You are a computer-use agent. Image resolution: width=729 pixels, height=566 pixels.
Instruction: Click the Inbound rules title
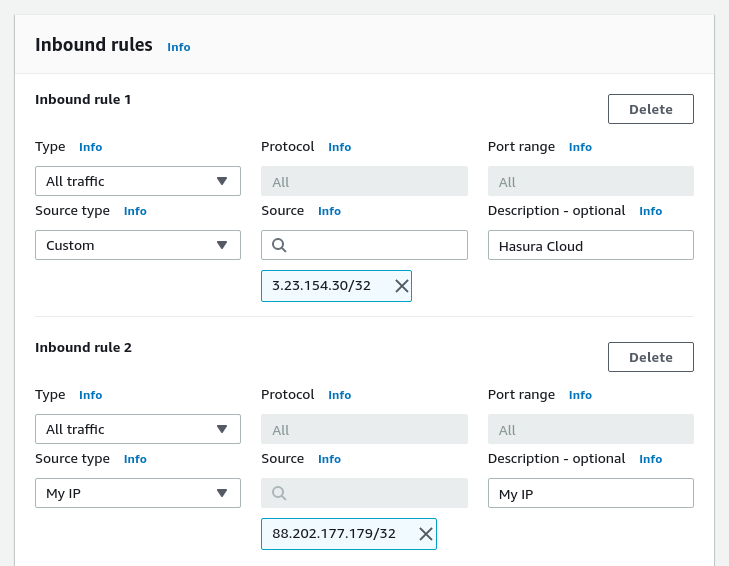point(94,45)
